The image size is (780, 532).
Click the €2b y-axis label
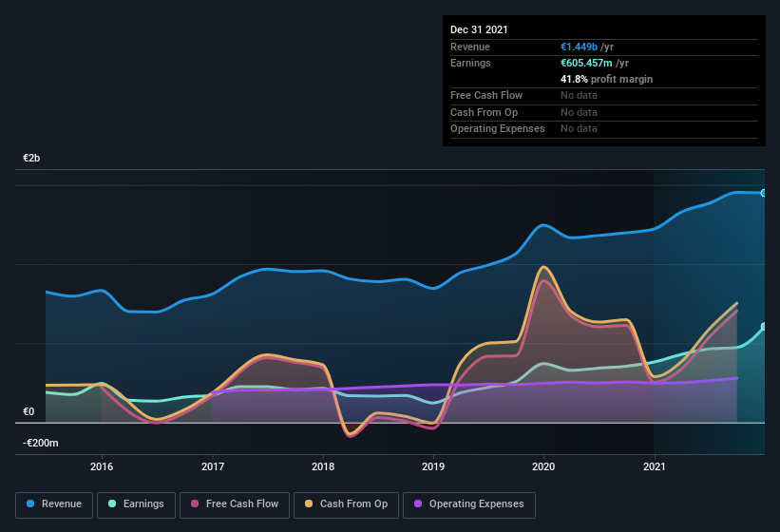31,158
